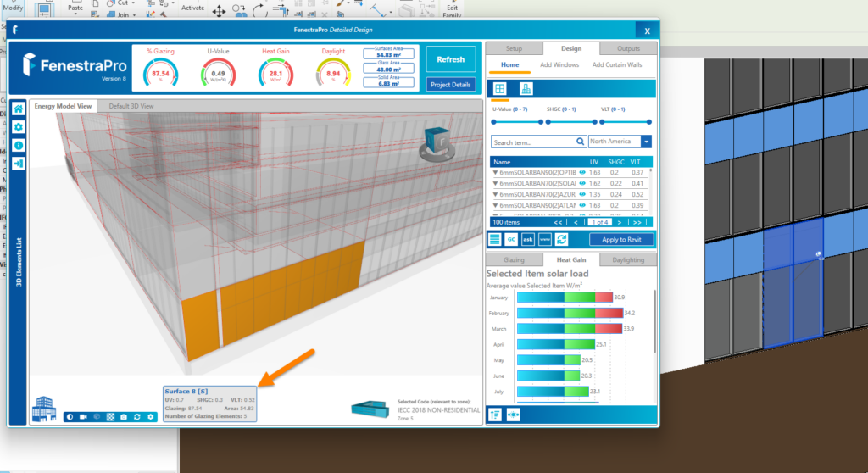This screenshot has height=473, width=868.
Task: Click the U-Value slider left handle
Action: (x=493, y=122)
